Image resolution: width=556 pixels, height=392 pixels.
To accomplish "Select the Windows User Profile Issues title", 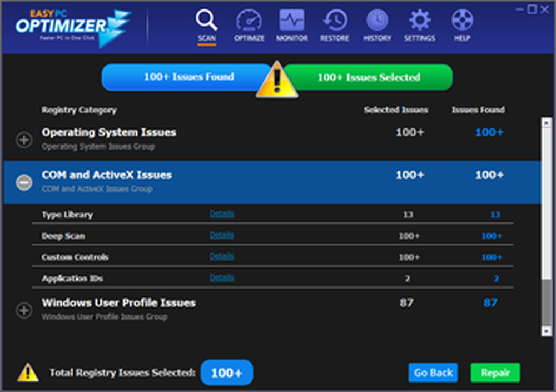I will coord(119,302).
